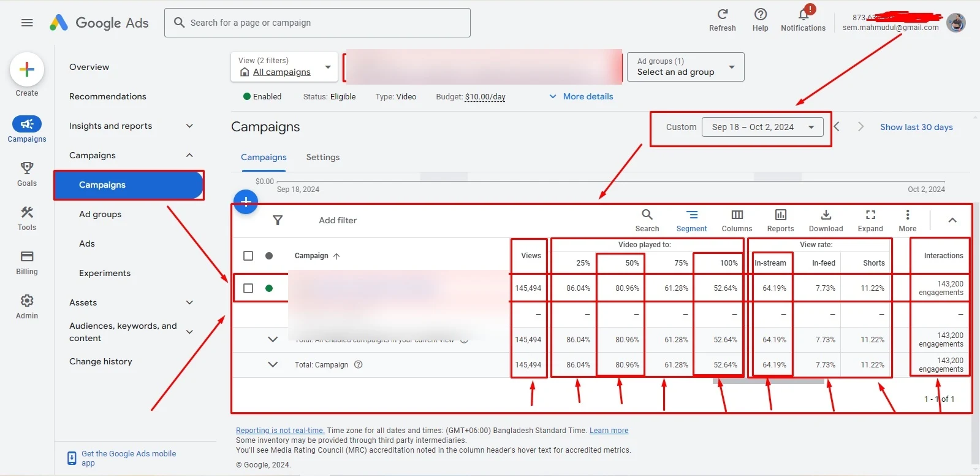Open the Goals trophy icon

coord(27,167)
